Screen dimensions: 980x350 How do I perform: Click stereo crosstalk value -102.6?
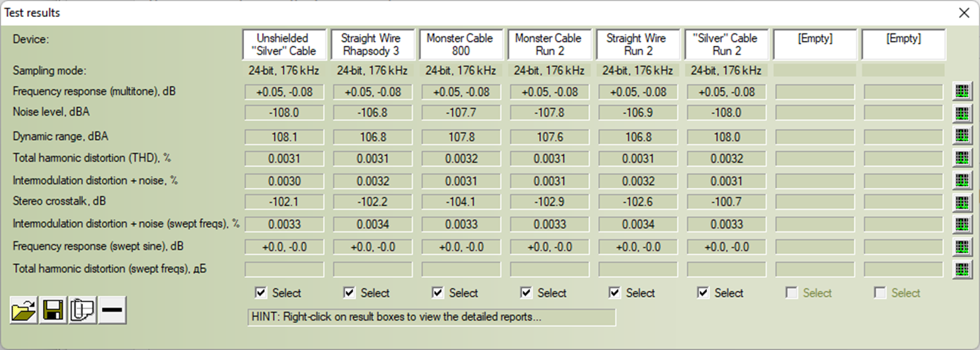[x=638, y=202]
